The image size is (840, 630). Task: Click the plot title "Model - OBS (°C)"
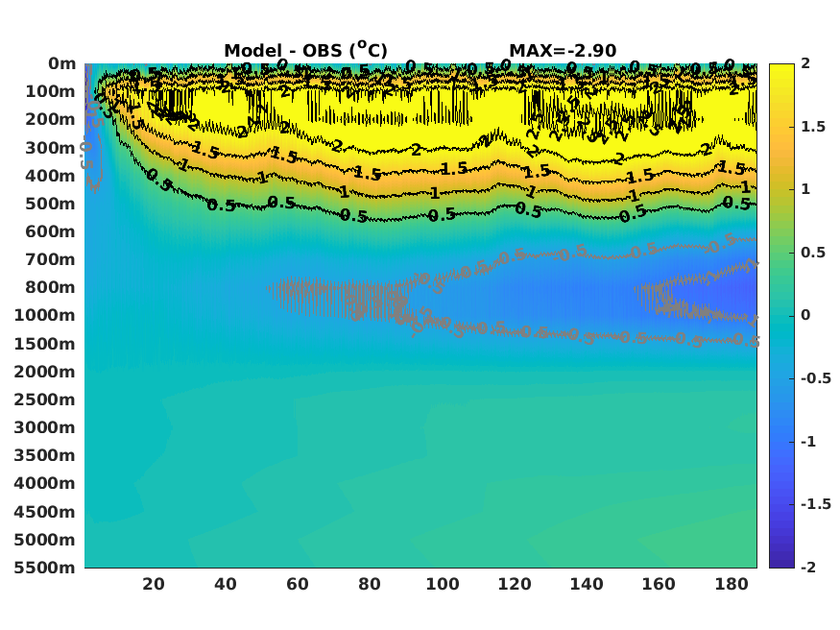pyautogui.click(x=305, y=50)
